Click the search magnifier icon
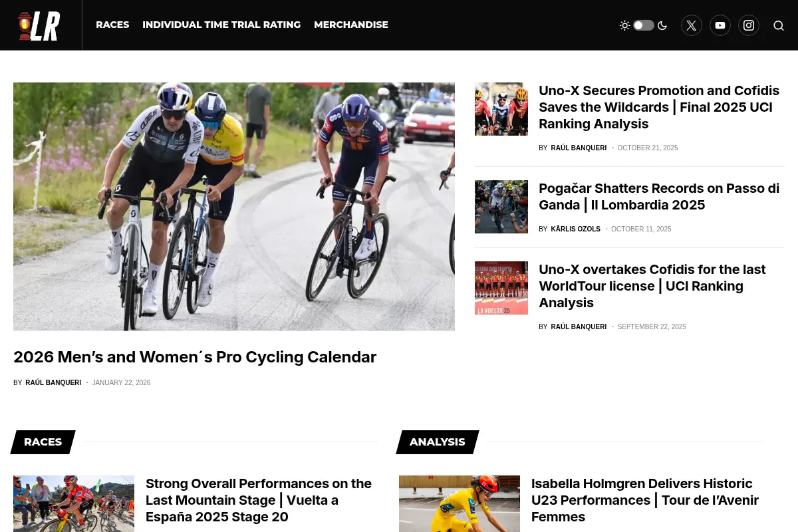Screen dimensions: 798x532 (x=779, y=25)
